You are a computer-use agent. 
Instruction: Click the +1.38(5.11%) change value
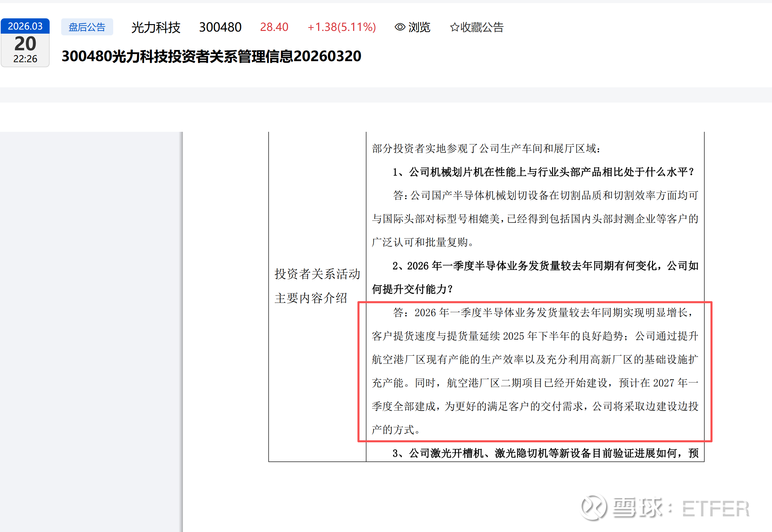click(x=341, y=27)
